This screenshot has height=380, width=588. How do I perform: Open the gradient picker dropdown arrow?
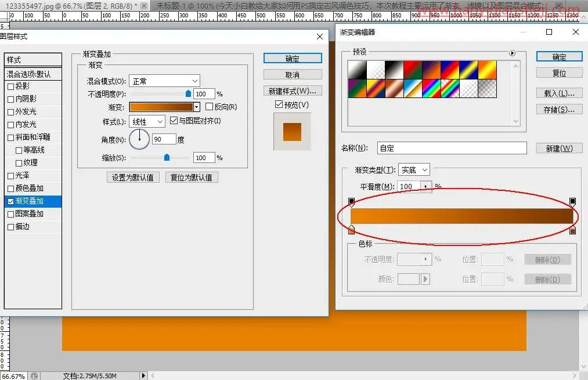point(197,107)
